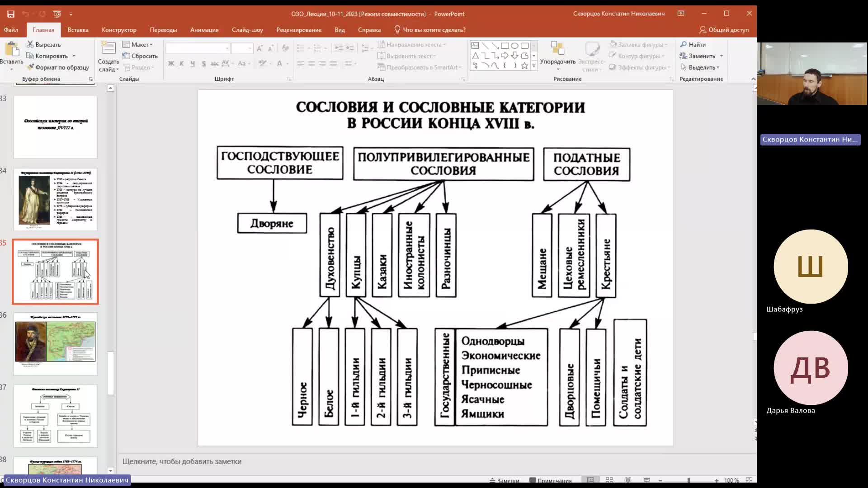
Task: Open the Replace (Заменить) dropdown arrow
Action: click(x=721, y=56)
